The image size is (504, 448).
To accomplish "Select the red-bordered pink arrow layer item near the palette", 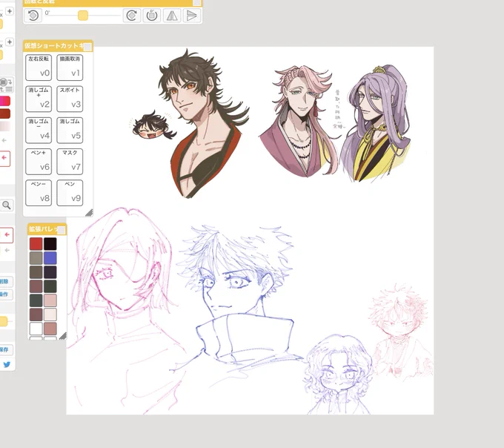I will coord(6,235).
